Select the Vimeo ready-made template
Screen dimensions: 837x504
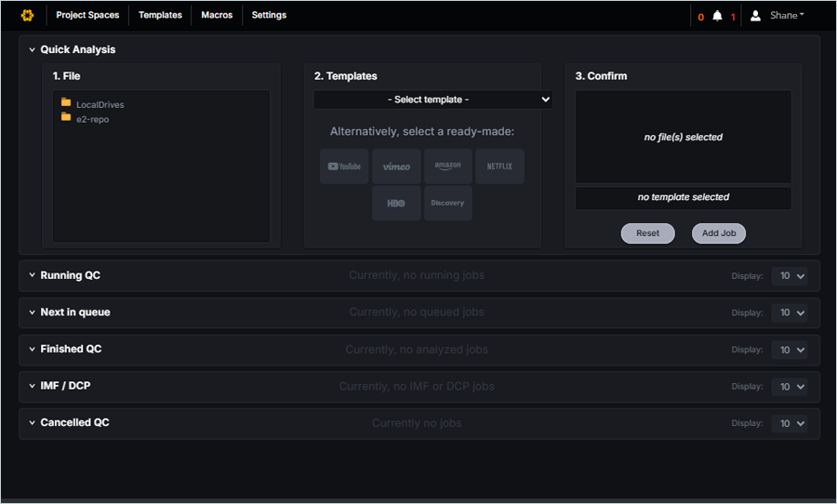[x=396, y=166]
